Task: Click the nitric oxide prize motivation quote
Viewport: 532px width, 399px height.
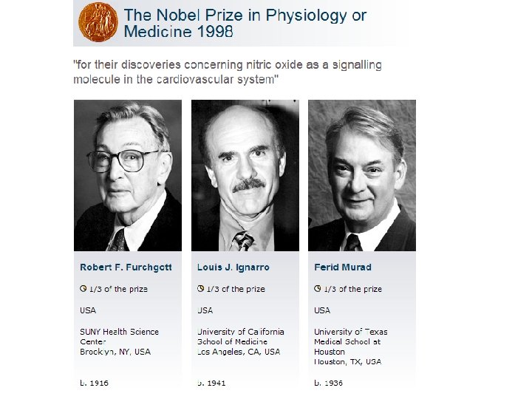Action: click(x=228, y=72)
